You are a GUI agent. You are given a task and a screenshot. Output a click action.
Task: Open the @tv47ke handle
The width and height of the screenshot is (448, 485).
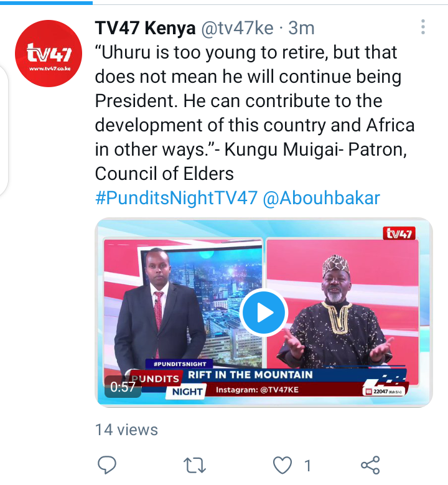click(237, 28)
